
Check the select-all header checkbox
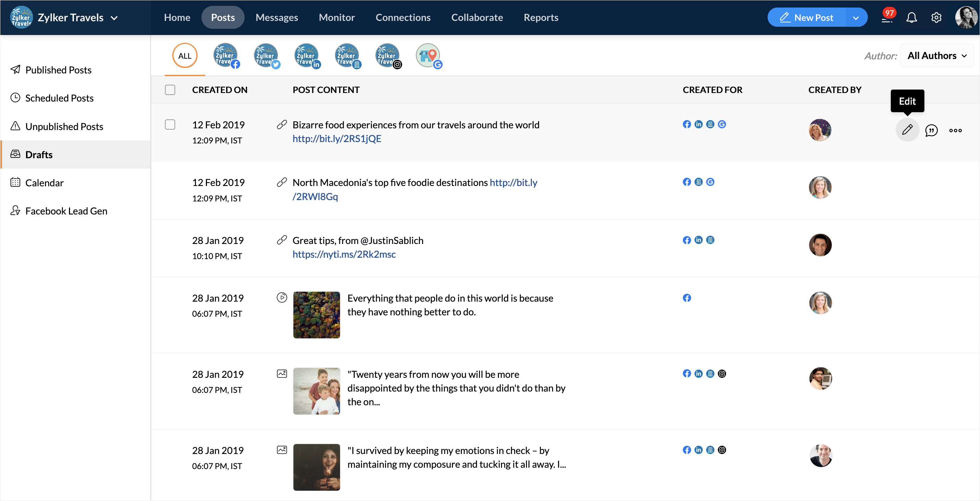[170, 90]
